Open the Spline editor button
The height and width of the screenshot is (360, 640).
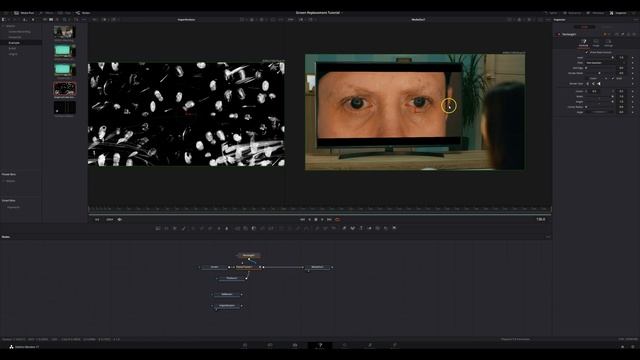(551, 13)
